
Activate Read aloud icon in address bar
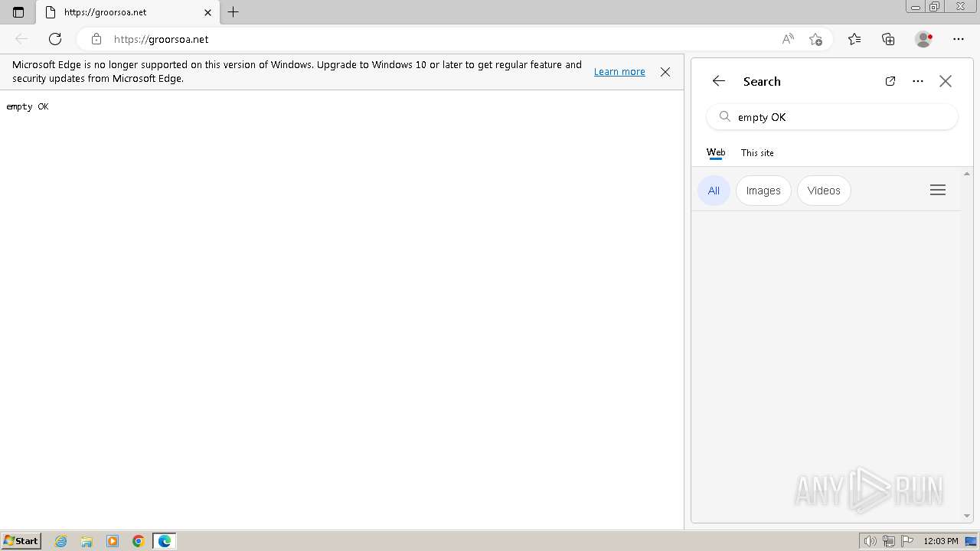point(788,39)
